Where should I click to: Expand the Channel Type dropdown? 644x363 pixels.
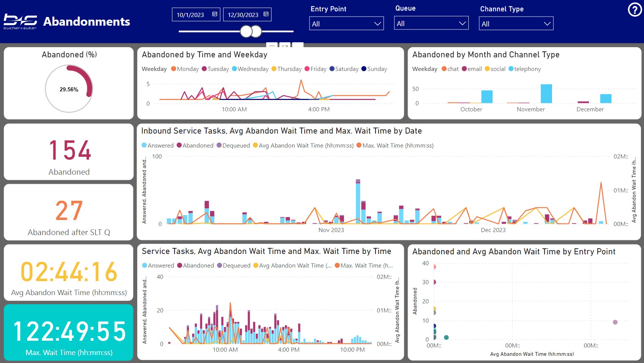tap(516, 23)
